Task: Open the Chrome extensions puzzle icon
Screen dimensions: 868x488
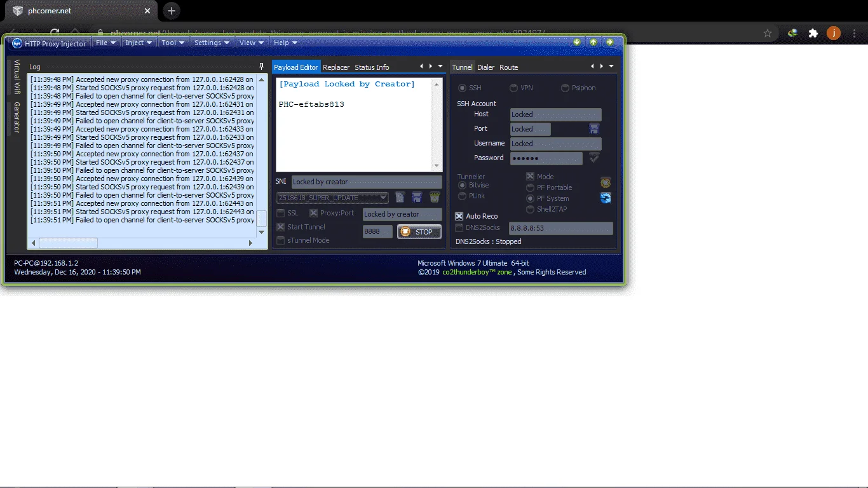Action: (x=813, y=33)
